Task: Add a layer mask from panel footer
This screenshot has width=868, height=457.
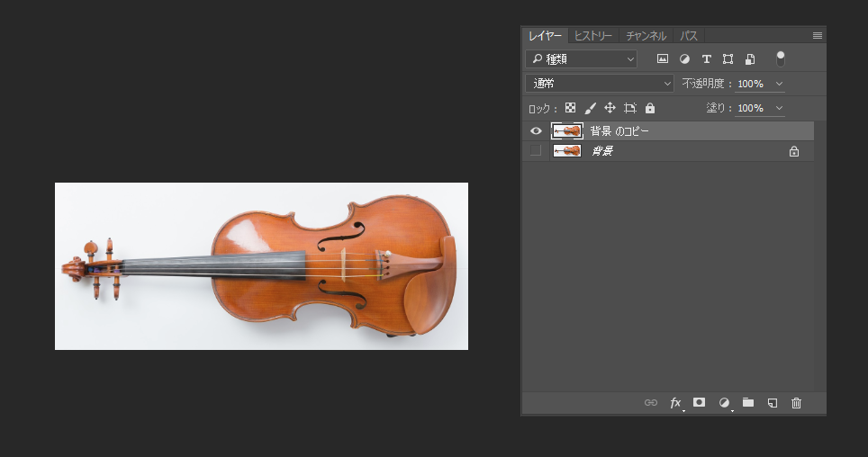Action: tap(699, 403)
